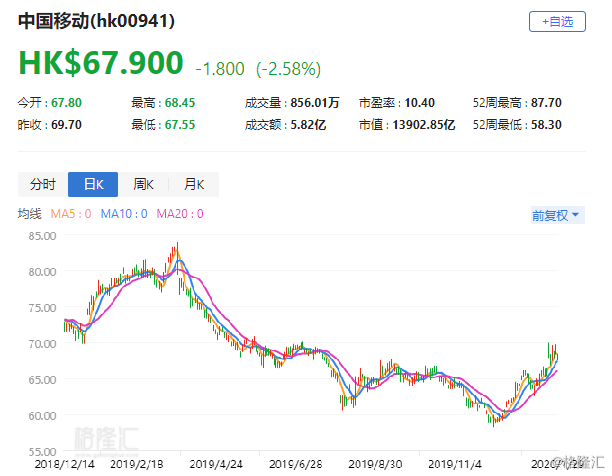Click the 60.00 y-axis label
612x476 pixels.
42,416
